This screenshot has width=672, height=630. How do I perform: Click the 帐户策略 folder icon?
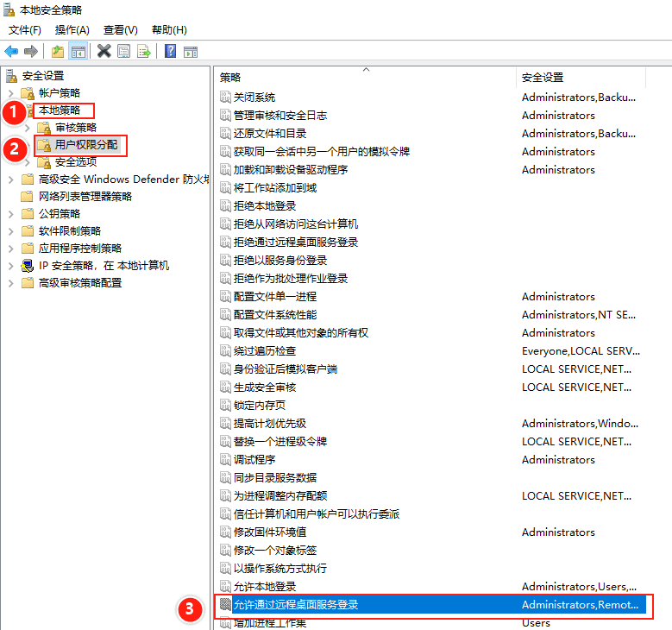(x=28, y=93)
